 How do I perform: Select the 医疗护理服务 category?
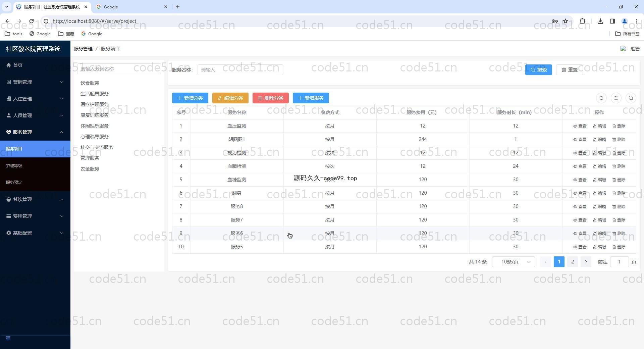pos(95,104)
